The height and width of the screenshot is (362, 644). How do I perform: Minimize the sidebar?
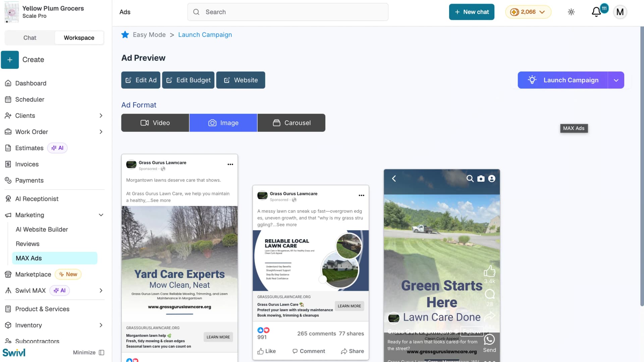coord(89,352)
